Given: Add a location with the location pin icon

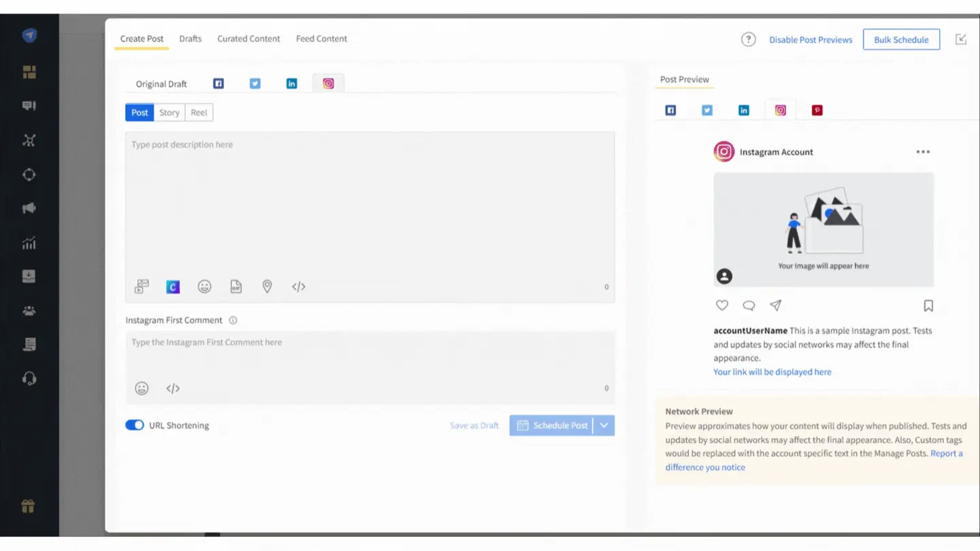Looking at the screenshot, I should click(267, 286).
